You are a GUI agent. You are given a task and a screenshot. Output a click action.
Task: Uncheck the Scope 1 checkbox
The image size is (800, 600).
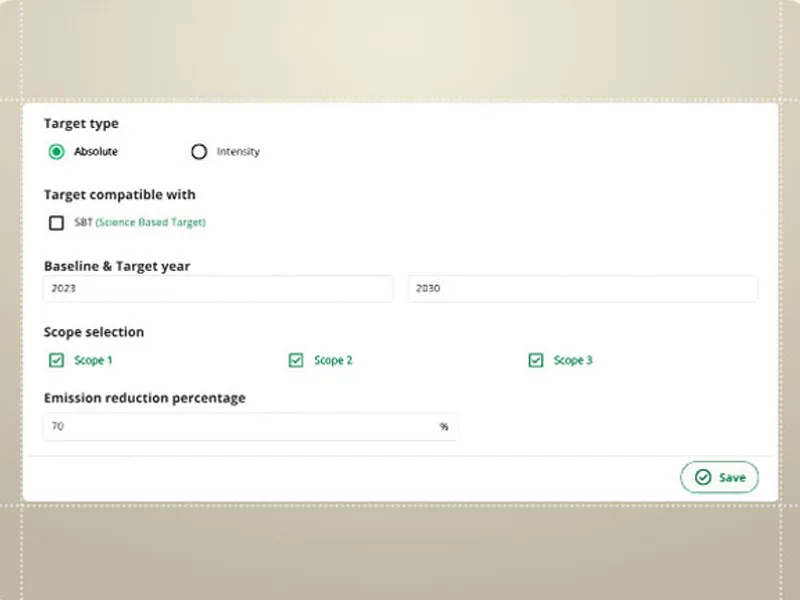[56, 360]
